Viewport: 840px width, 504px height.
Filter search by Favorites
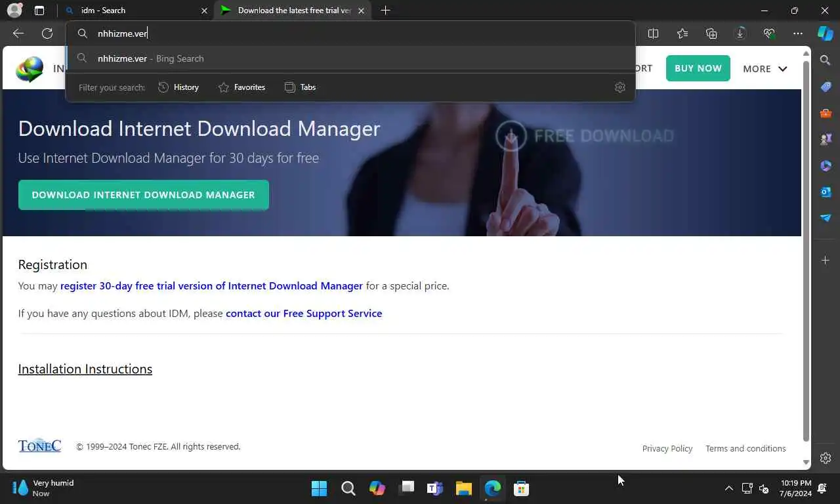241,87
